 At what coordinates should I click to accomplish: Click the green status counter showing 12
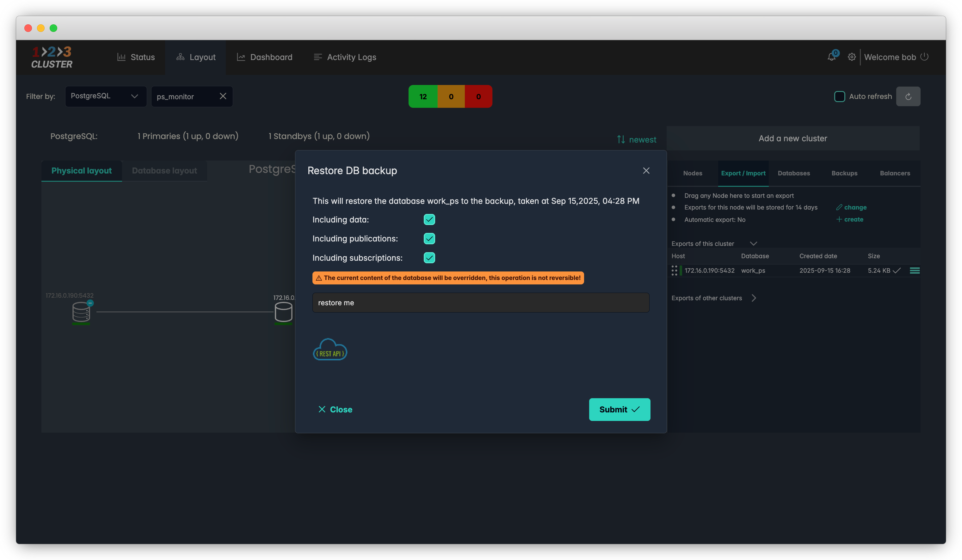click(x=422, y=96)
